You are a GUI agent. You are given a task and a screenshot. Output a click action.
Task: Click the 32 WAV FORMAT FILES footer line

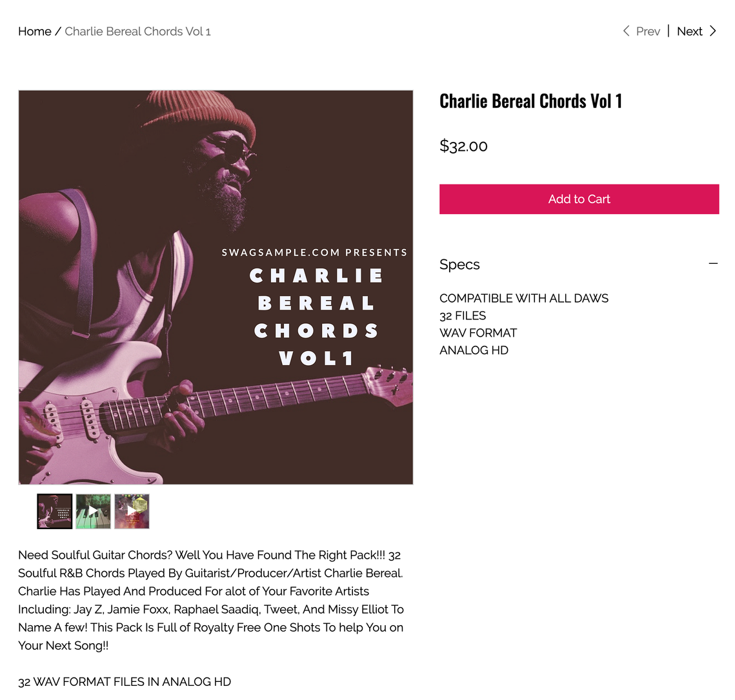pos(125,682)
